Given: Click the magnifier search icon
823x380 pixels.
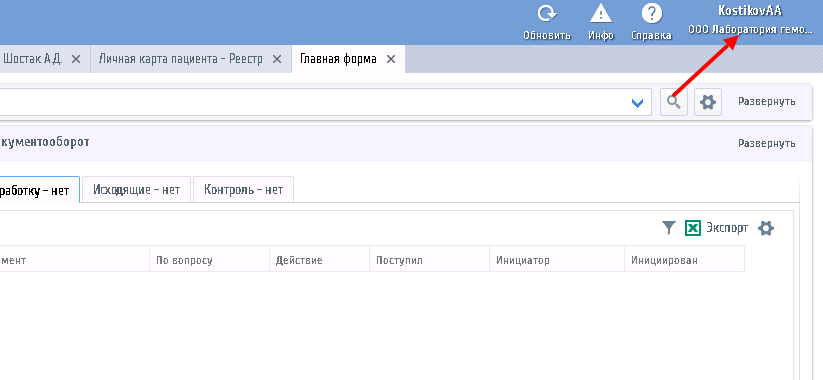Looking at the screenshot, I should [x=674, y=102].
